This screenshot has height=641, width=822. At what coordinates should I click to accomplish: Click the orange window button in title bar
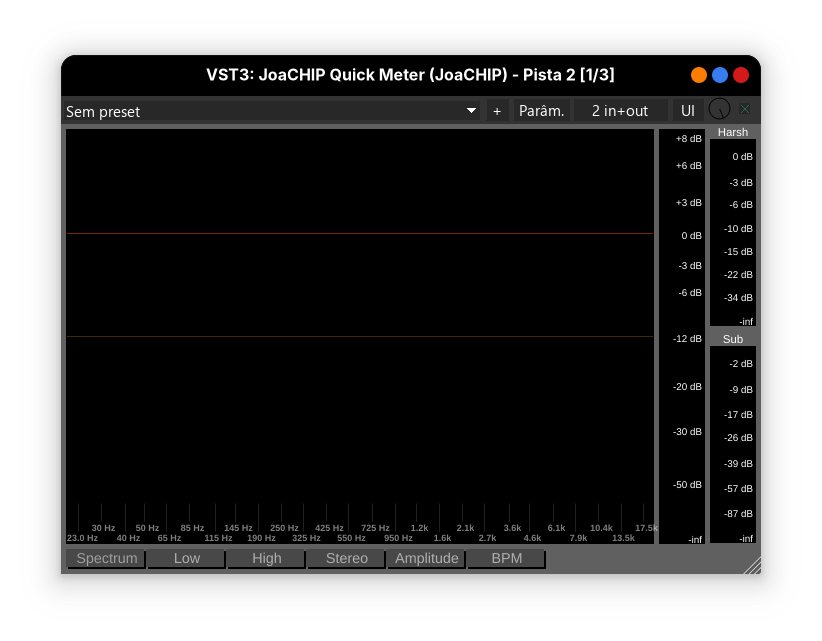point(699,75)
